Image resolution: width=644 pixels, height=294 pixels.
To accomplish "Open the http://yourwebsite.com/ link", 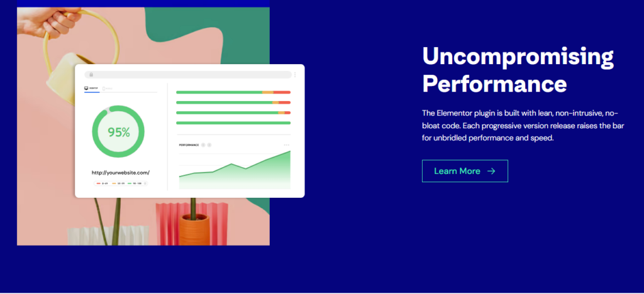I will [x=121, y=173].
